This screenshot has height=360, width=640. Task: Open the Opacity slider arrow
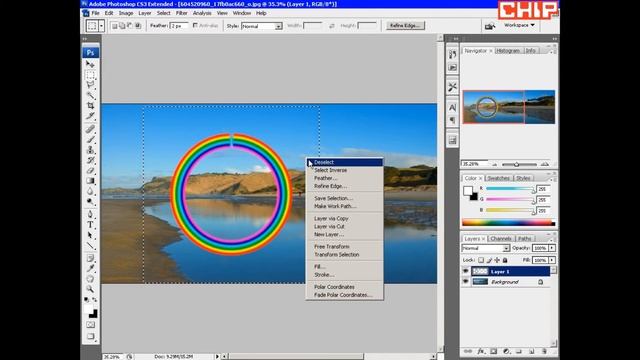pos(552,248)
